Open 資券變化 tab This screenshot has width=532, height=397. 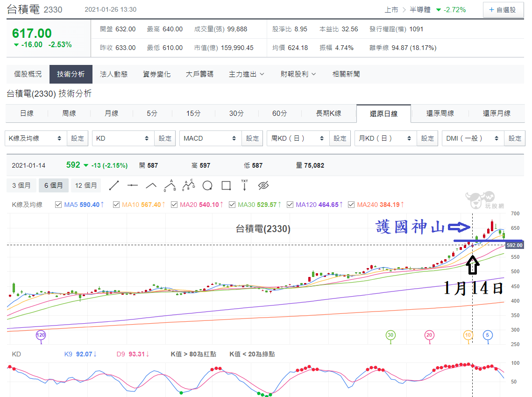(157, 74)
